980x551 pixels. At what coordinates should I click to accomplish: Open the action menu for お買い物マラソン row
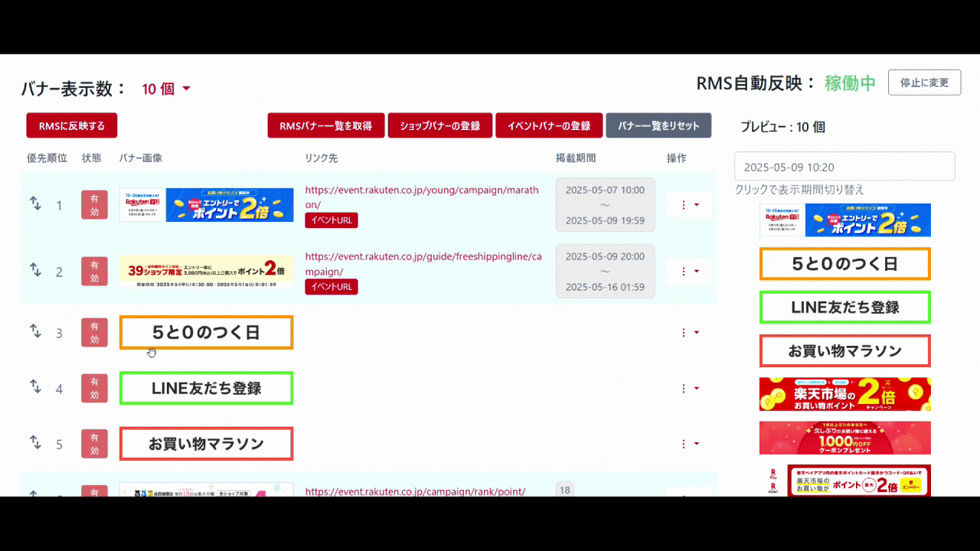coord(689,444)
